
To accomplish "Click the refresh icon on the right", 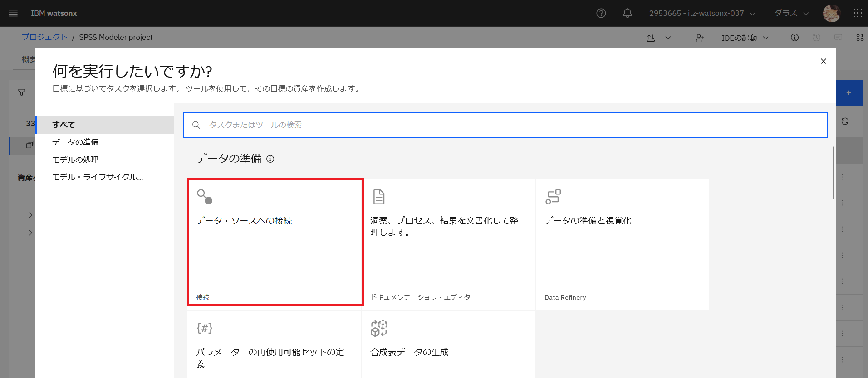I will (845, 121).
